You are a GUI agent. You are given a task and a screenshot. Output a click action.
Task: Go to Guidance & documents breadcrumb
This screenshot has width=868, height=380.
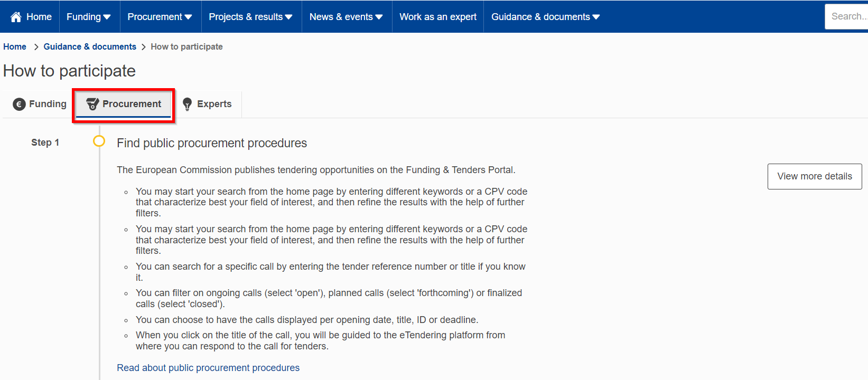90,46
